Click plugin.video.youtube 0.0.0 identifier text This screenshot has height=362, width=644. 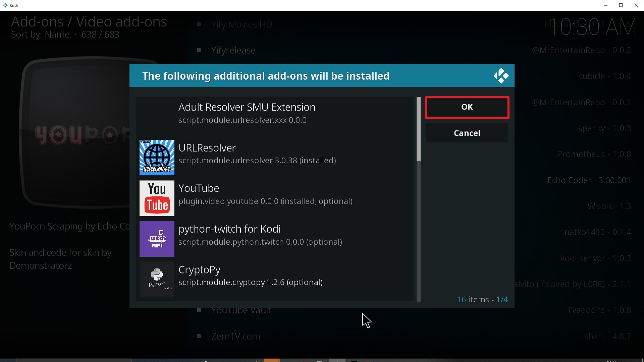(228, 201)
